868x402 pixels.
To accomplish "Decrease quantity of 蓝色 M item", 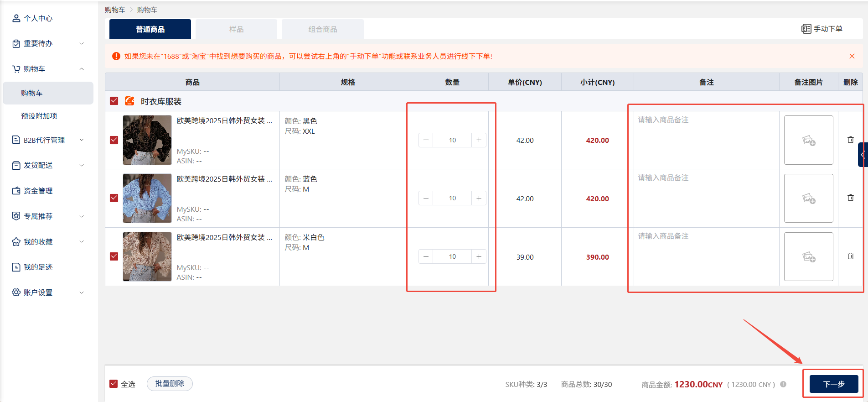I will [426, 198].
